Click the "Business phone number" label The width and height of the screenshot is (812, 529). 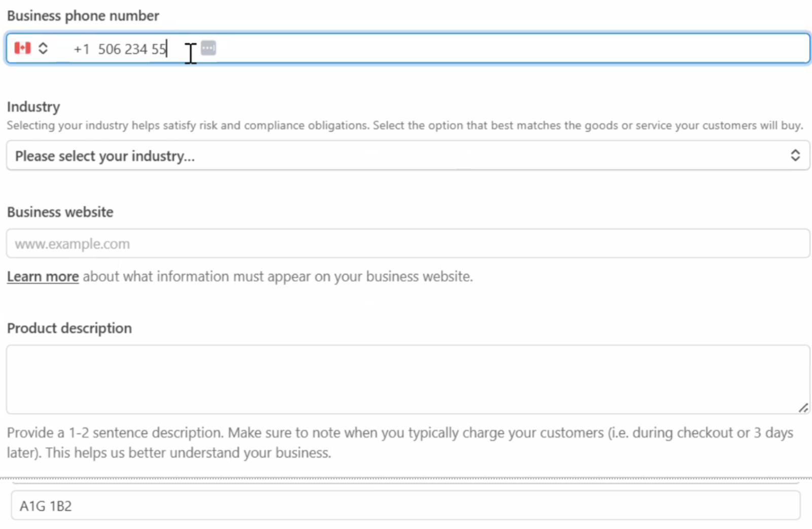(83, 16)
